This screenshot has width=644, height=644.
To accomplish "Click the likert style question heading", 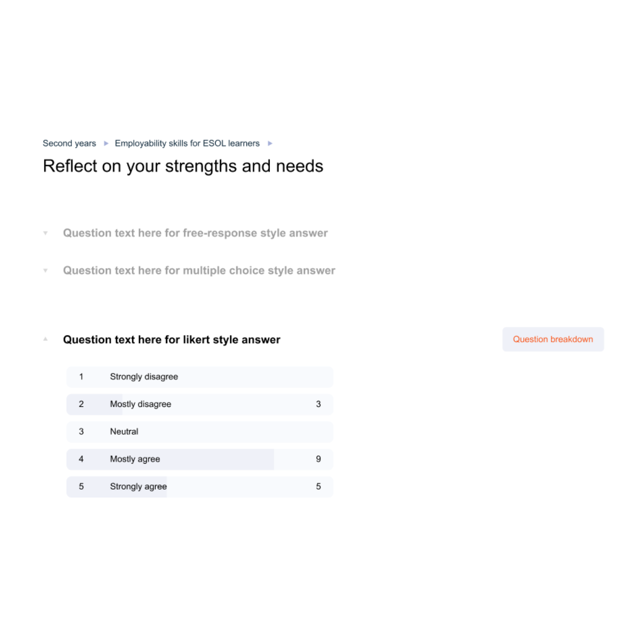I will pos(172,340).
